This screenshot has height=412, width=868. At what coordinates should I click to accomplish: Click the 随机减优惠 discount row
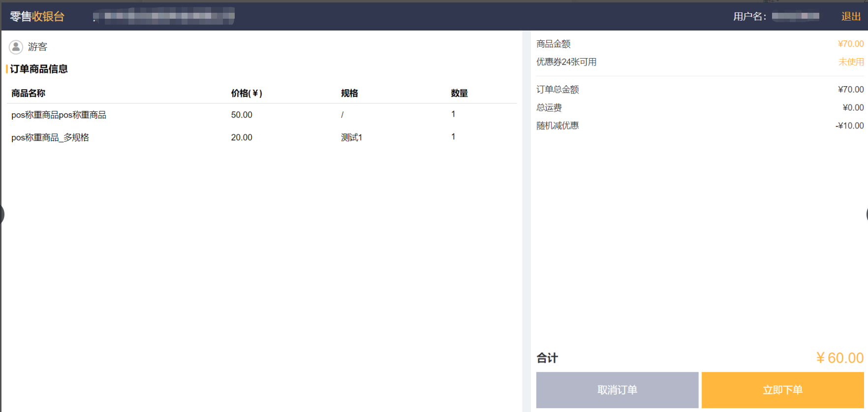[x=558, y=126]
